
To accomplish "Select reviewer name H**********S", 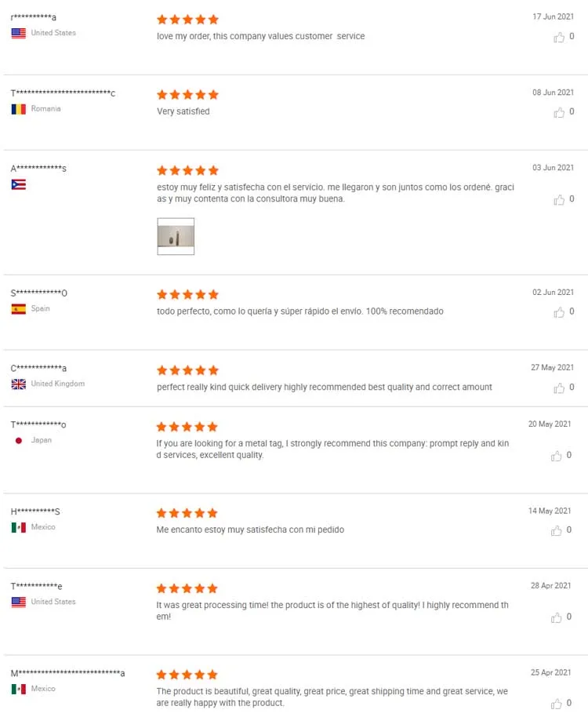I will coord(35,511).
